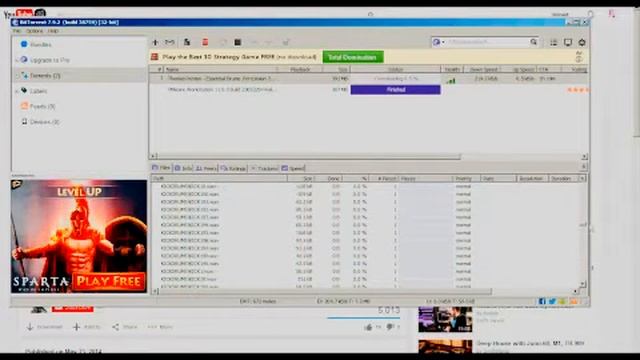This screenshot has height=360, width=640.
Task: Click the list view toggle icon
Action: (x=553, y=42)
